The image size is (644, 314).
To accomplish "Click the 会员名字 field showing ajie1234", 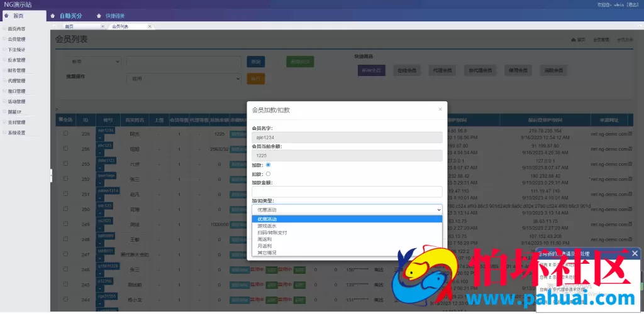I will coord(347,138).
